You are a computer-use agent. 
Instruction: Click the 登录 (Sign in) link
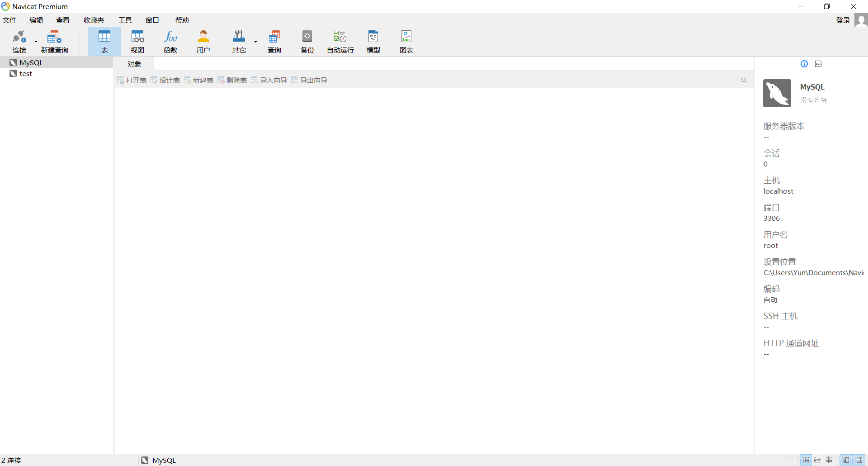point(843,20)
